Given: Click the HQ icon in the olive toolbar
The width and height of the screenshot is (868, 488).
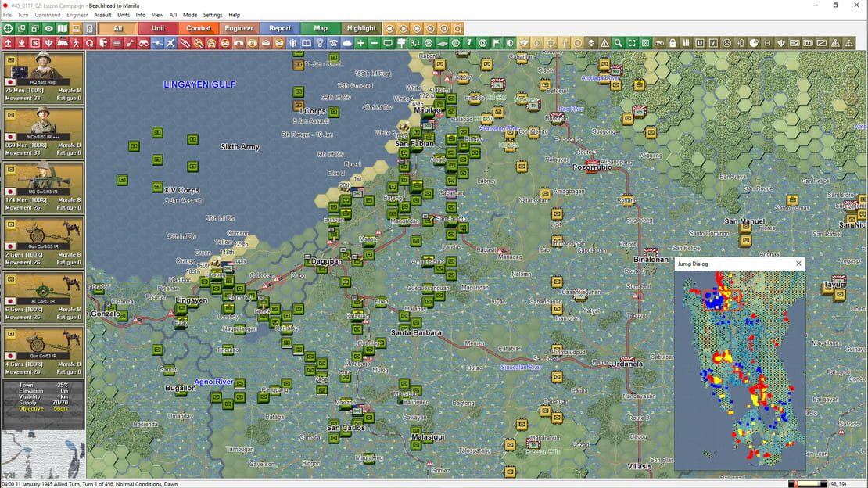Looking at the screenshot, I should pyautogui.click(x=794, y=43).
